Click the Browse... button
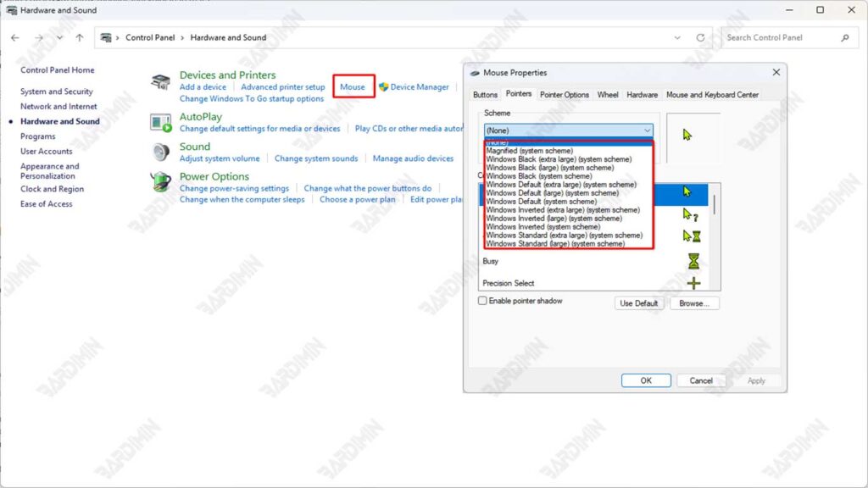Screen dimensions: 868x488 (x=694, y=303)
